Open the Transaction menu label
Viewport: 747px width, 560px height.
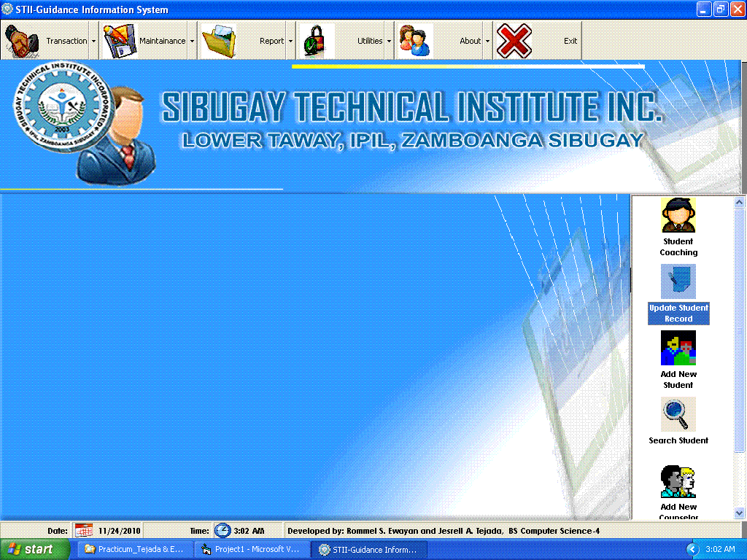pos(66,41)
